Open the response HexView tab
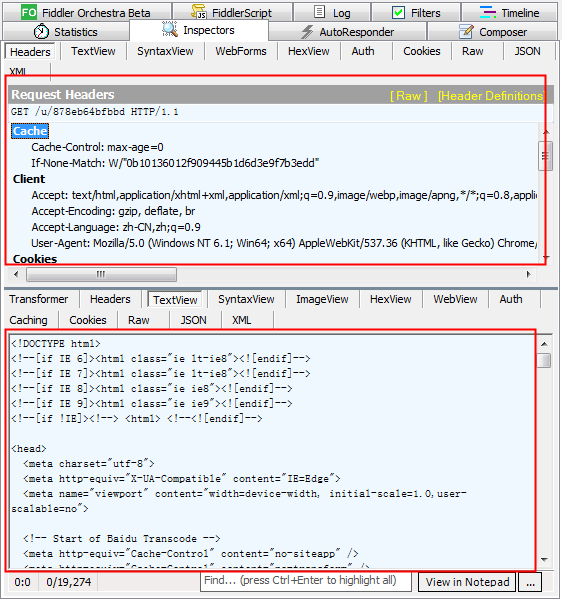 pyautogui.click(x=391, y=299)
